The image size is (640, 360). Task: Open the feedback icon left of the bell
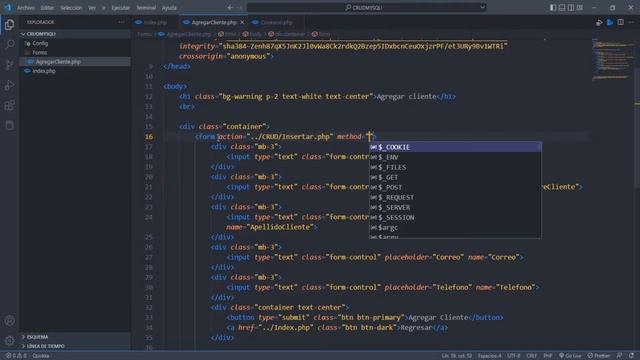tap(620, 356)
